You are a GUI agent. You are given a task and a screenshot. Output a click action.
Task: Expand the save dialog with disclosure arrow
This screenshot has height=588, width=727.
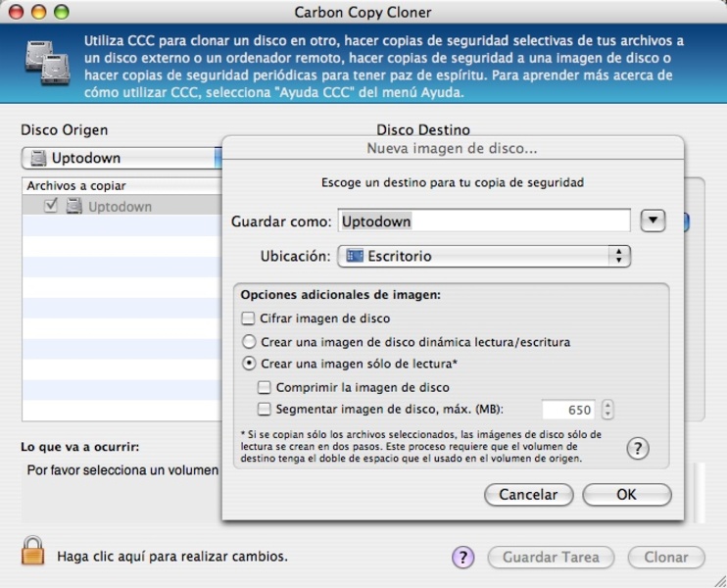click(x=653, y=220)
